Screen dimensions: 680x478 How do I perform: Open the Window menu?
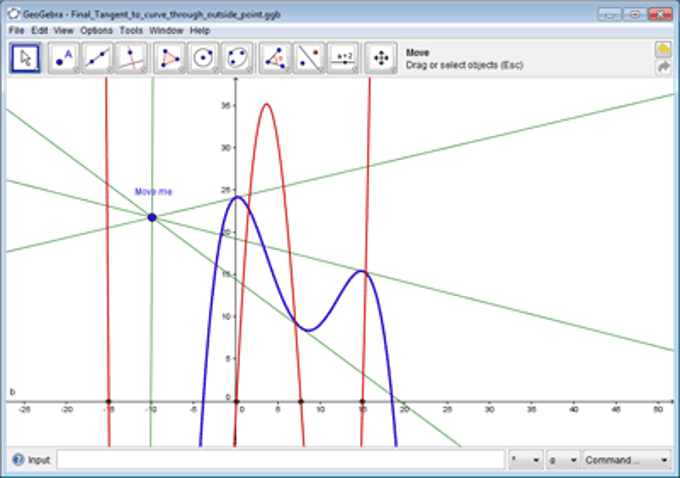tap(166, 30)
